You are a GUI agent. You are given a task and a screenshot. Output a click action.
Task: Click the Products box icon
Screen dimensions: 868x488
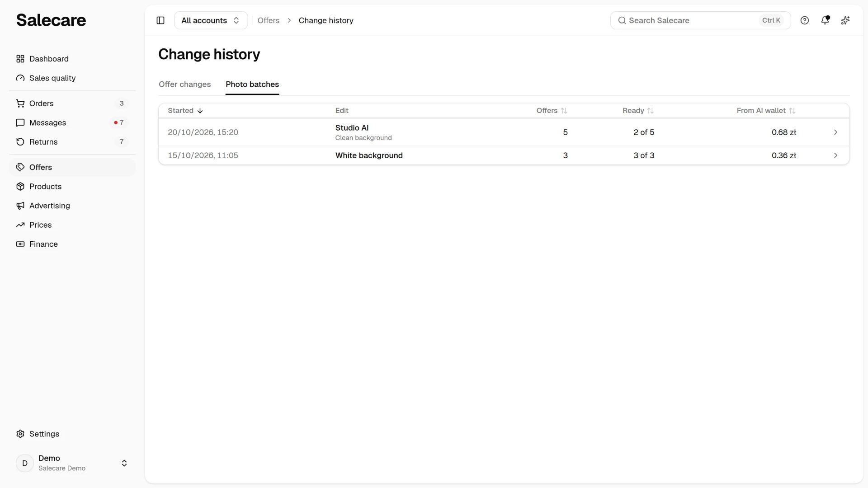pyautogui.click(x=20, y=187)
